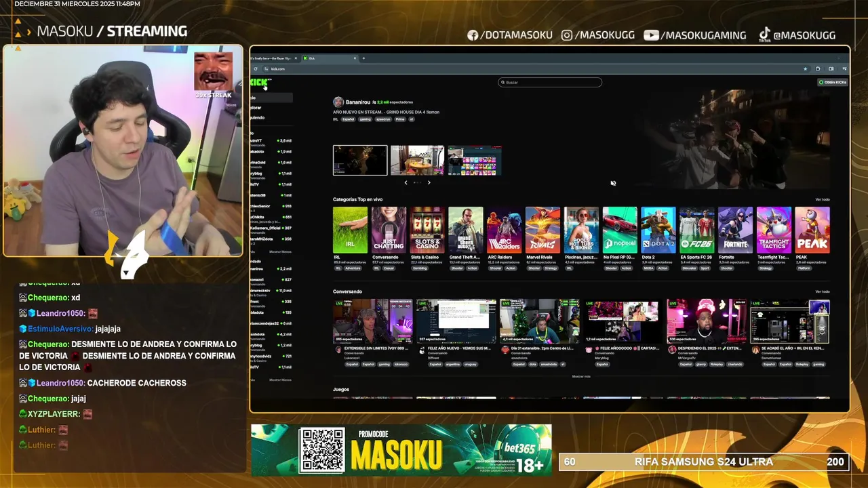Open the Grand Theft Auto category card
868x488 pixels.
(x=466, y=230)
